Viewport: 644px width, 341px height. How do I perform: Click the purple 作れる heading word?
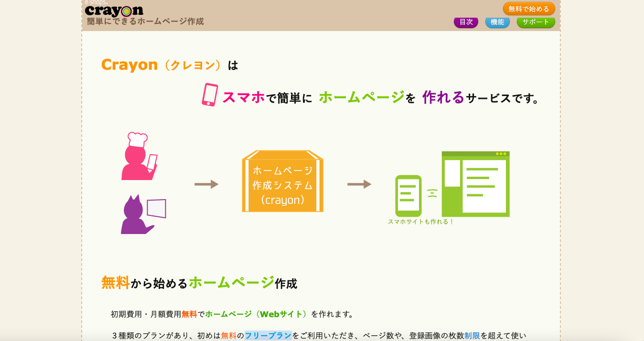(x=443, y=97)
